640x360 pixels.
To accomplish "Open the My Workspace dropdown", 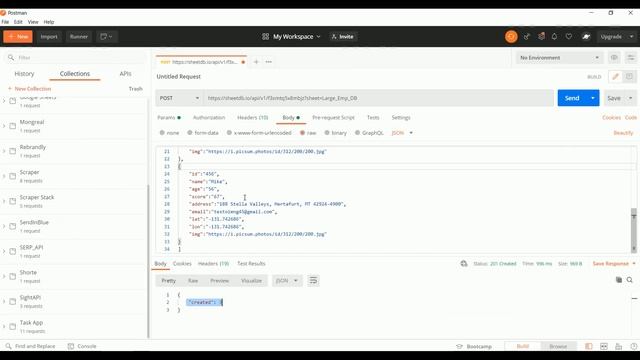I will (x=297, y=37).
